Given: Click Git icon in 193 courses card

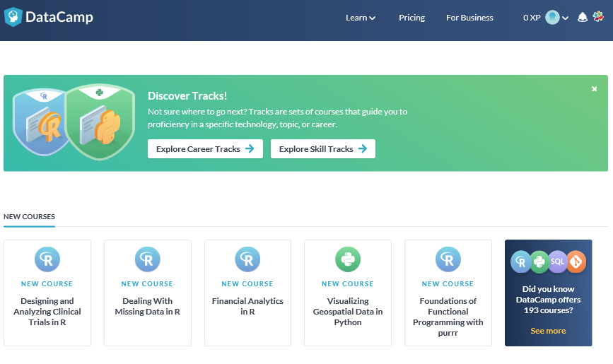Looking at the screenshot, I should click(576, 262).
